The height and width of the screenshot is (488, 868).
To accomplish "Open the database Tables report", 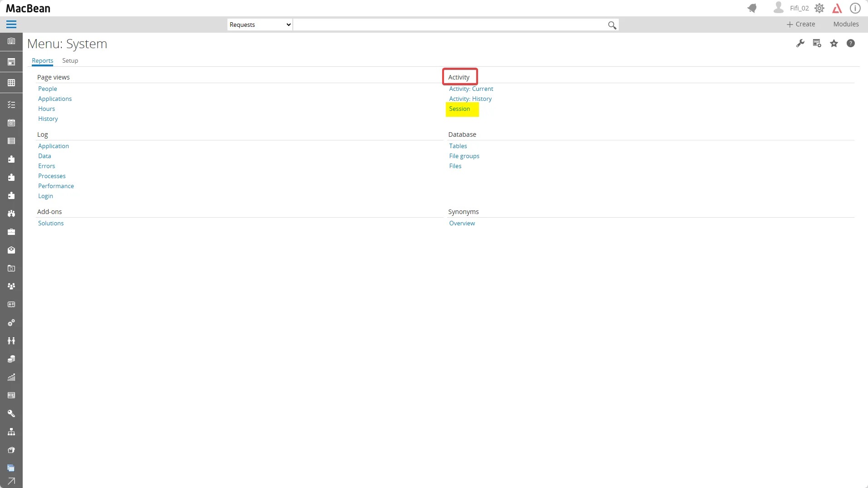I will coord(458,146).
